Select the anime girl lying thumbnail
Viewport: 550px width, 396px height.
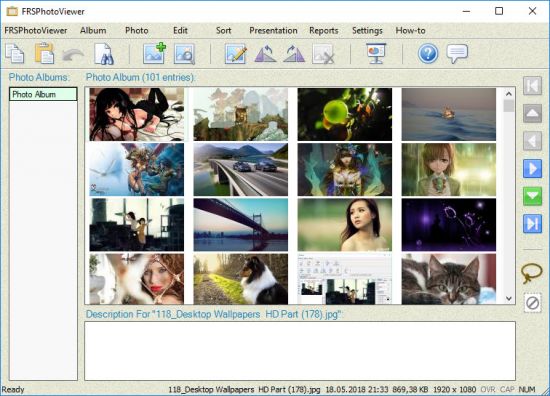[x=136, y=114]
